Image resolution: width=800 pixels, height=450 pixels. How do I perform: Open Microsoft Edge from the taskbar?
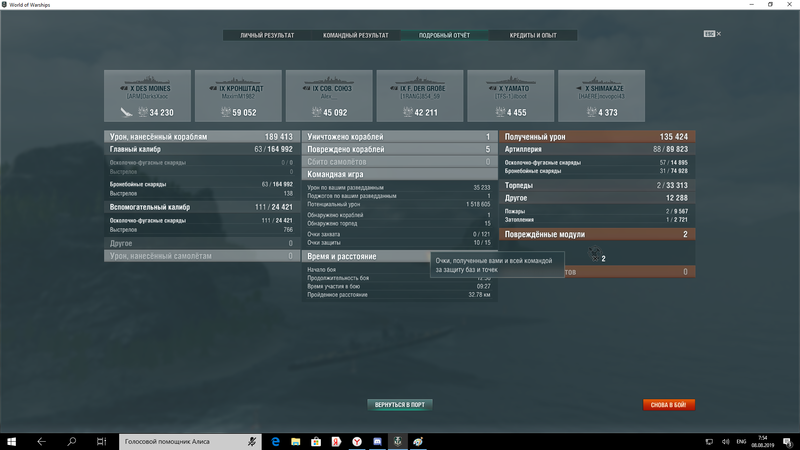(x=276, y=442)
